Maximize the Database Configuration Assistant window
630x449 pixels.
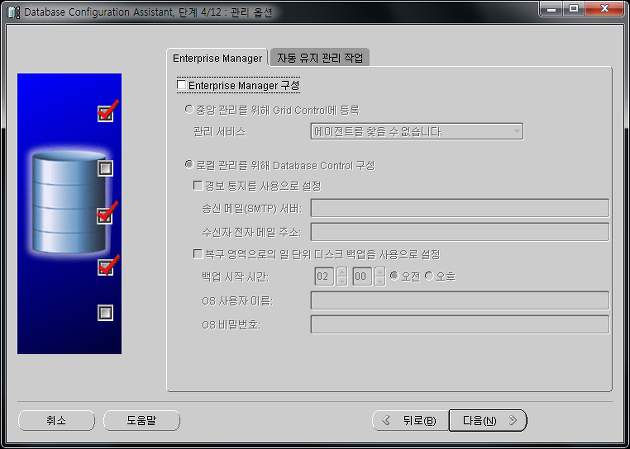[x=573, y=9]
